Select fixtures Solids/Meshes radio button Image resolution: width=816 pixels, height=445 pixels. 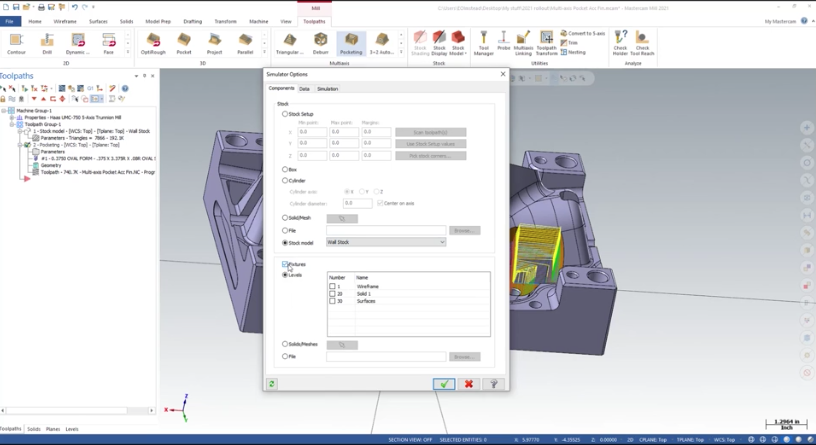click(x=285, y=344)
